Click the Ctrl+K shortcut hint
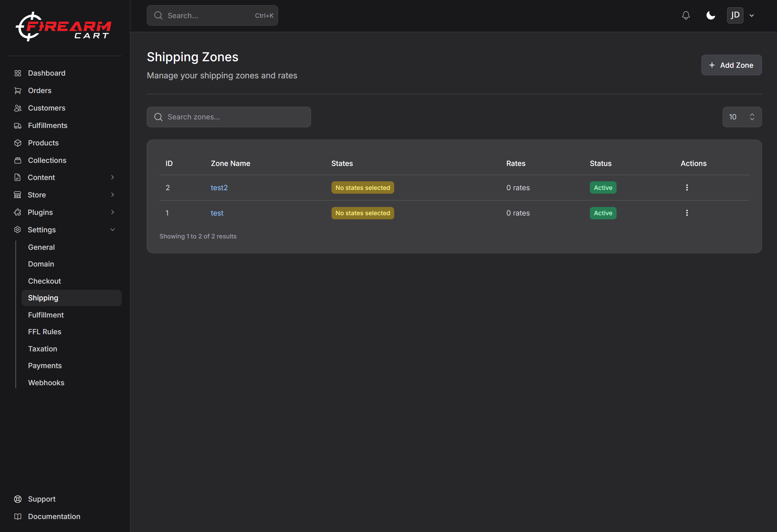The width and height of the screenshot is (777, 532). pos(264,15)
